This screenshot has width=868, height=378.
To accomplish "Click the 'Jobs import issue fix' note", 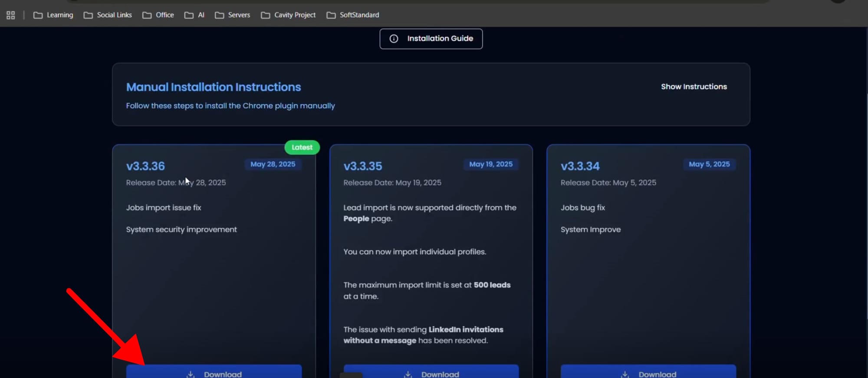I will click(x=164, y=208).
